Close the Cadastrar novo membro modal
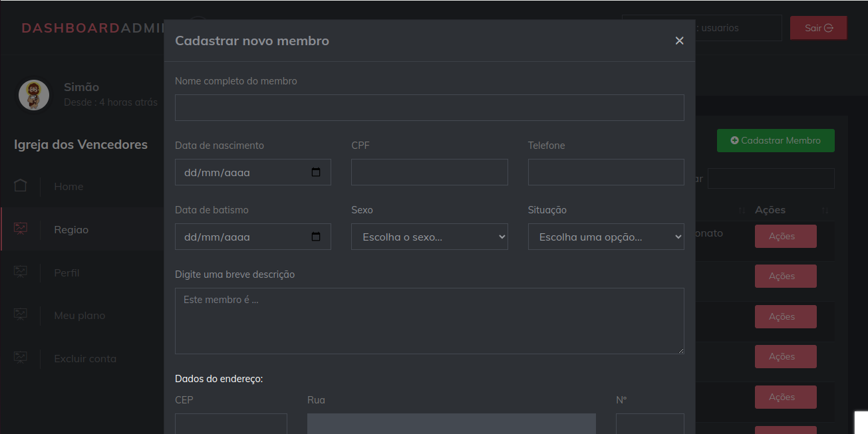This screenshot has height=434, width=868. click(679, 41)
